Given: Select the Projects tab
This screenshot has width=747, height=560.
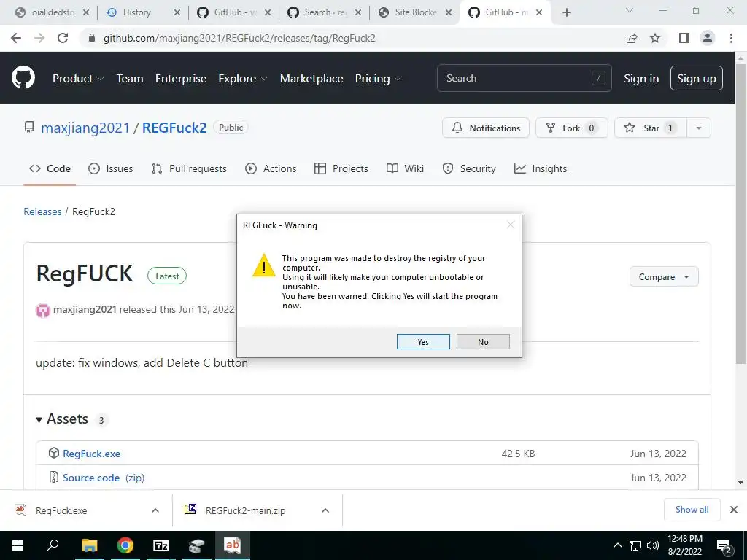Looking at the screenshot, I should [341, 168].
